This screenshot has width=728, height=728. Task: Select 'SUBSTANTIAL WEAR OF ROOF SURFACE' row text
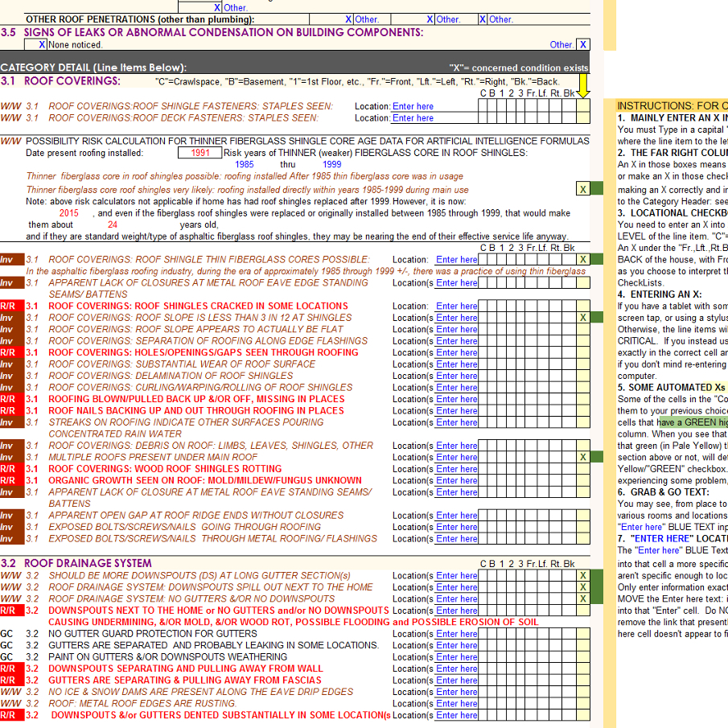(x=182, y=364)
